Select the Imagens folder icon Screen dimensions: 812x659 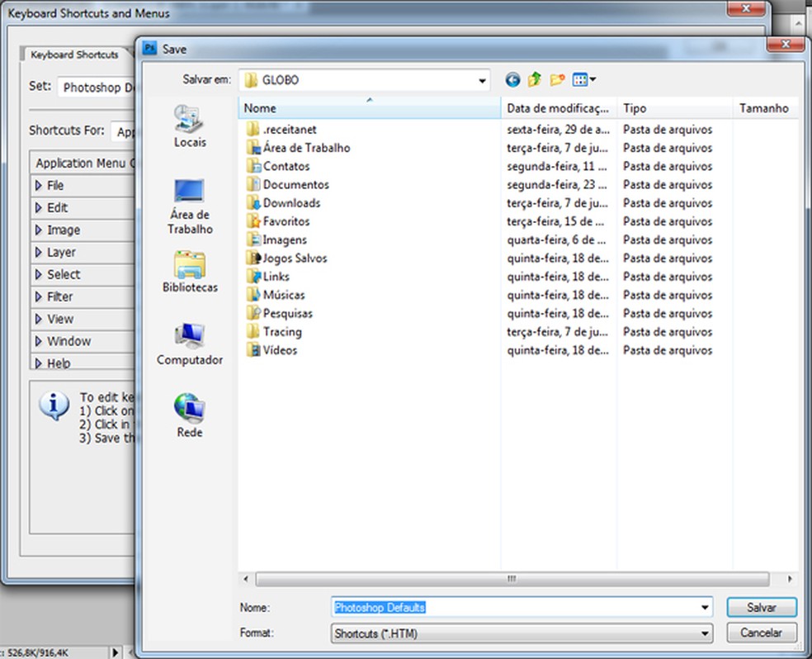(253, 239)
